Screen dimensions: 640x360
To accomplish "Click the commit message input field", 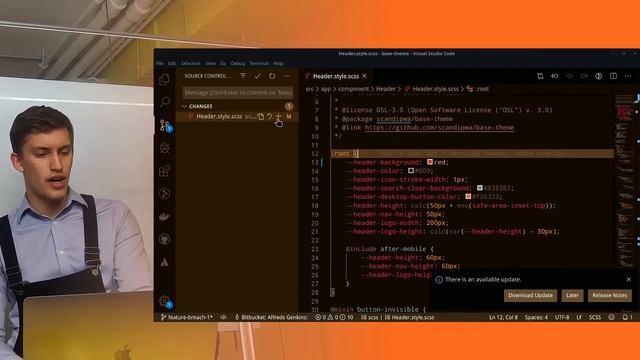I will [238, 93].
